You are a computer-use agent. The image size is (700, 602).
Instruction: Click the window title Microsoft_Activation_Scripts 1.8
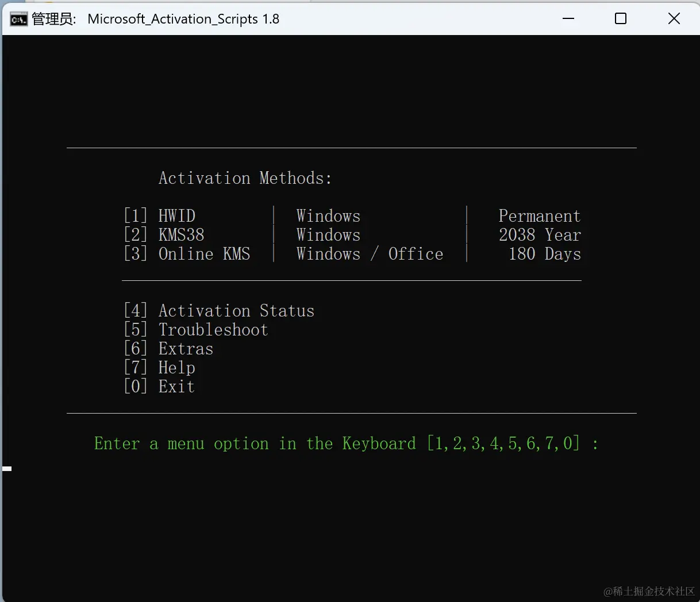click(183, 19)
